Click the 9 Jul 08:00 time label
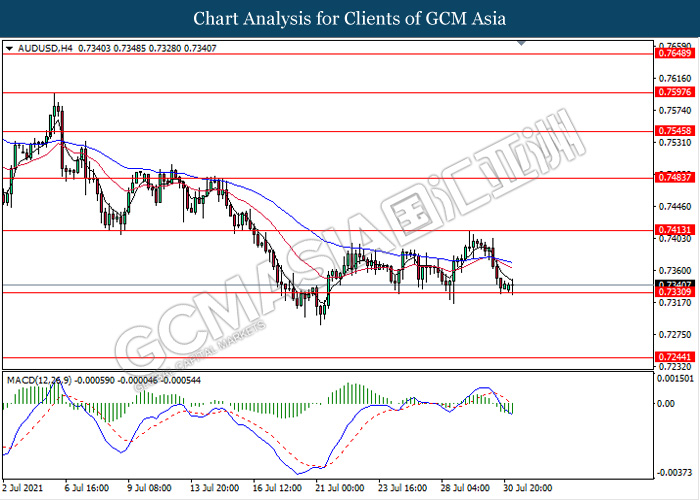The height and width of the screenshot is (500, 700). (150, 488)
